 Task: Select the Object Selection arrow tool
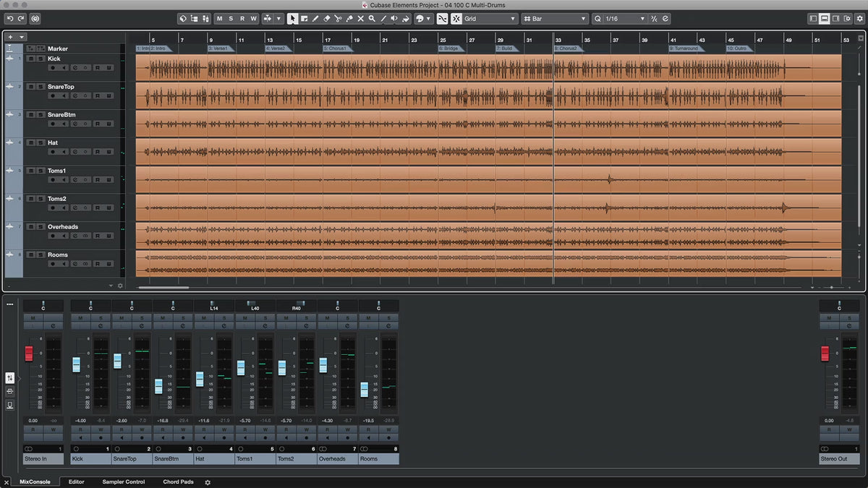[292, 19]
